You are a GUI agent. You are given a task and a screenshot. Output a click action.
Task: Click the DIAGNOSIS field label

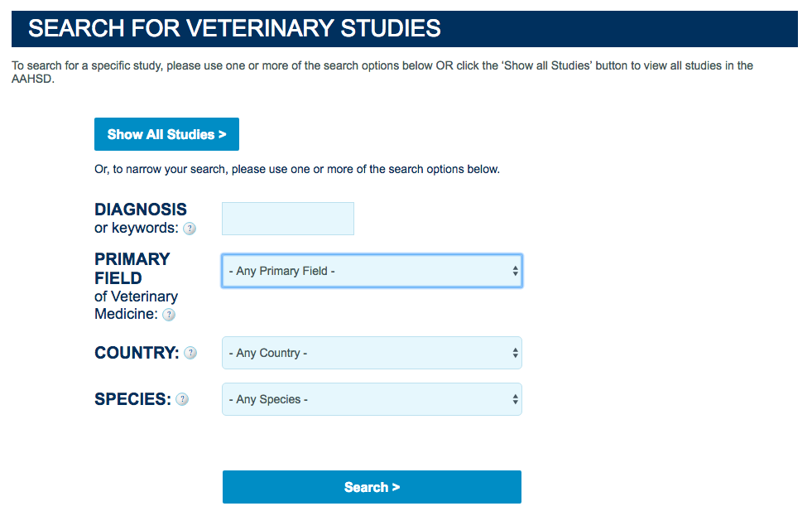(141, 210)
